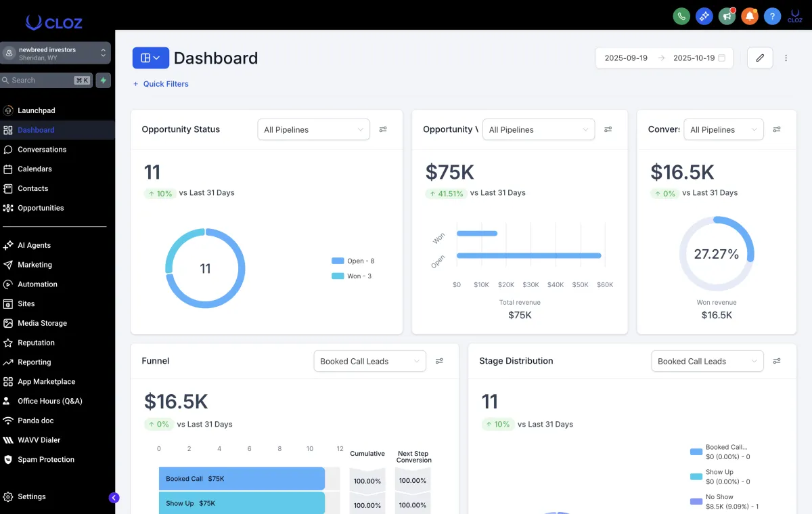Click the green lightning quick actions icon
Image resolution: width=812 pixels, height=514 pixels.
(104, 80)
